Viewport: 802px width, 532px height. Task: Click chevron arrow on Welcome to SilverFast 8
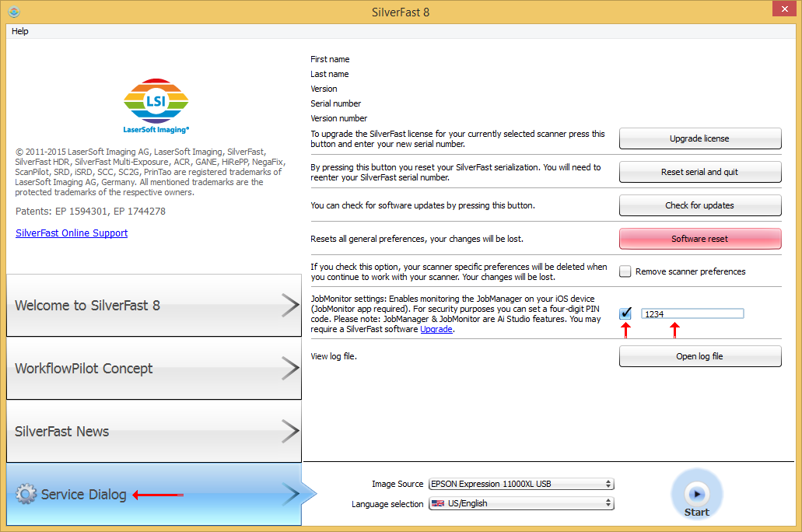[289, 305]
